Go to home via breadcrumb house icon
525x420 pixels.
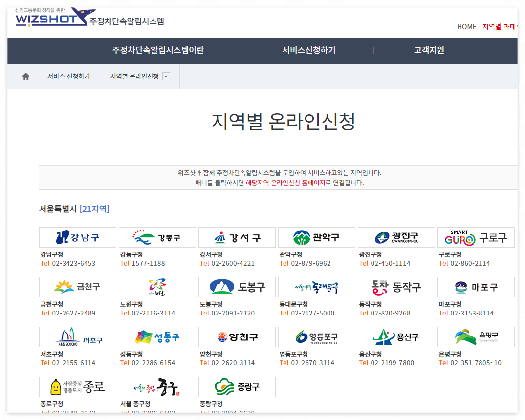(x=26, y=76)
